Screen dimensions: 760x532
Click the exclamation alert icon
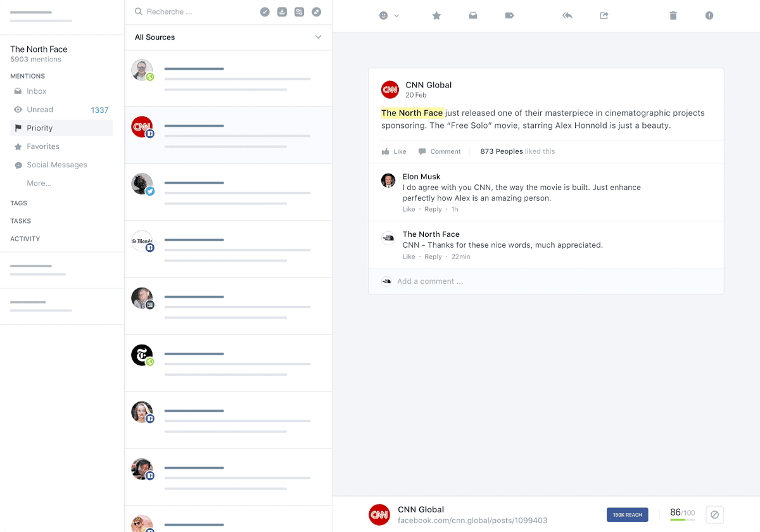709,16
